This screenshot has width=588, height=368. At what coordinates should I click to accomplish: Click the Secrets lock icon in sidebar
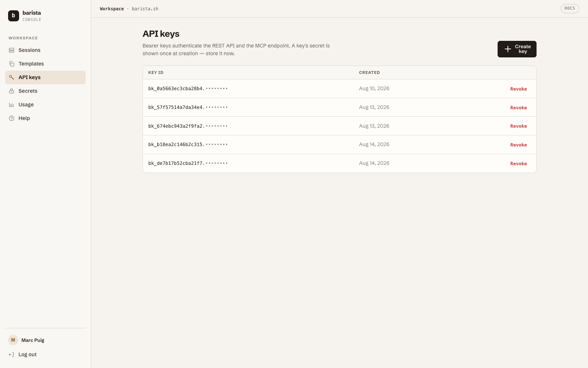click(x=12, y=91)
